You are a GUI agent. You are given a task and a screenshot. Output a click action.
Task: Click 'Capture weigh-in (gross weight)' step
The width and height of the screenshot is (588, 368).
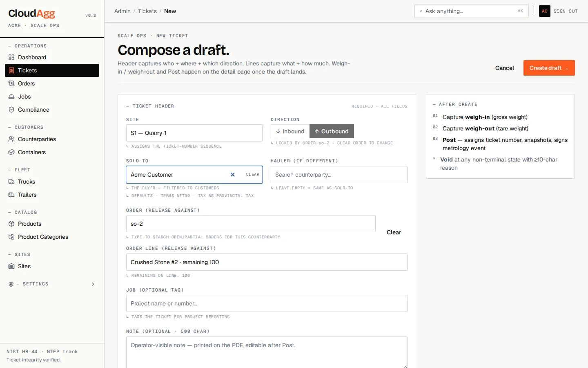click(x=485, y=117)
